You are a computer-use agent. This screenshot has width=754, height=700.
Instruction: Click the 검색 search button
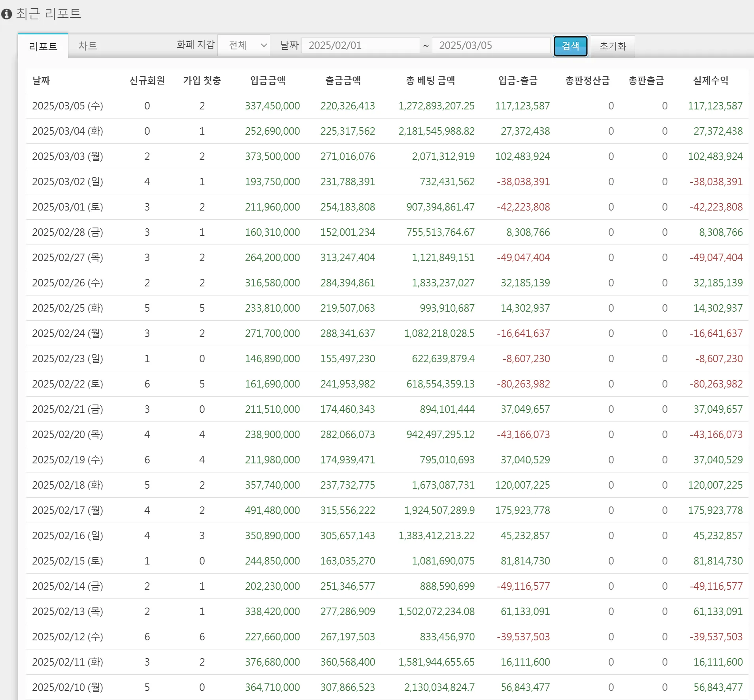tap(570, 46)
